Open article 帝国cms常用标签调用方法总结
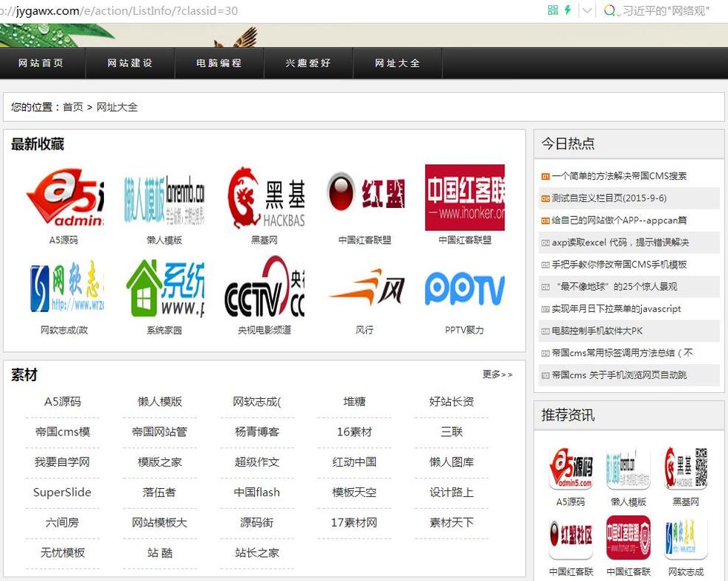The image size is (728, 581). coord(623,353)
